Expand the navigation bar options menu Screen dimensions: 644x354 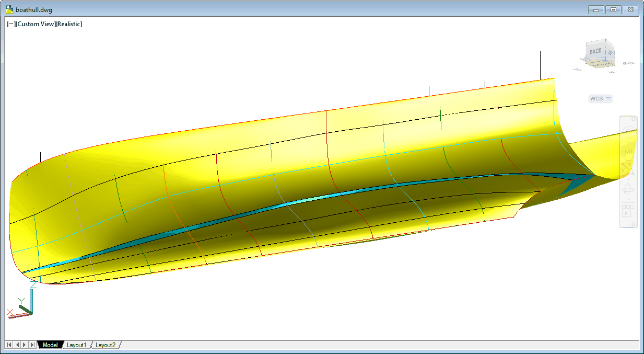634,224
